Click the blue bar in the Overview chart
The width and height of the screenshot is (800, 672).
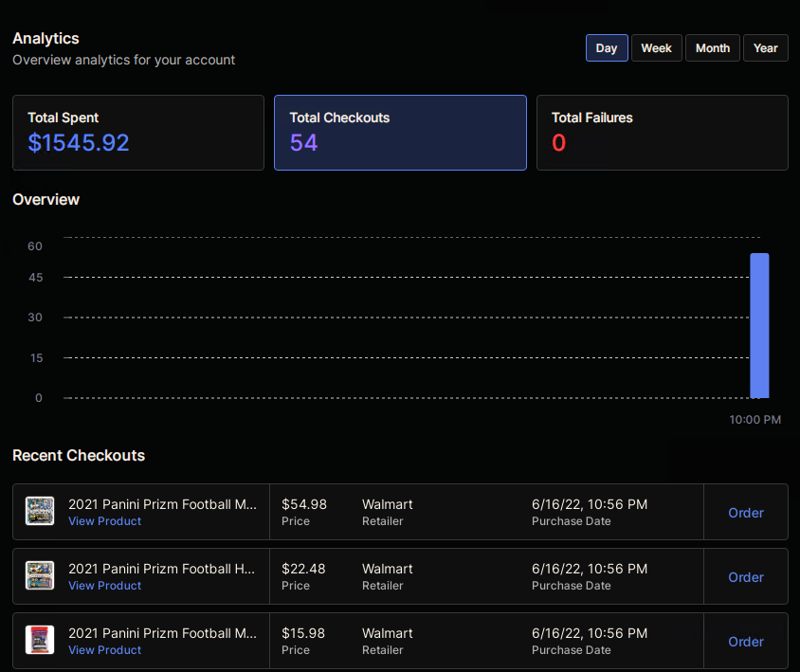click(x=759, y=325)
